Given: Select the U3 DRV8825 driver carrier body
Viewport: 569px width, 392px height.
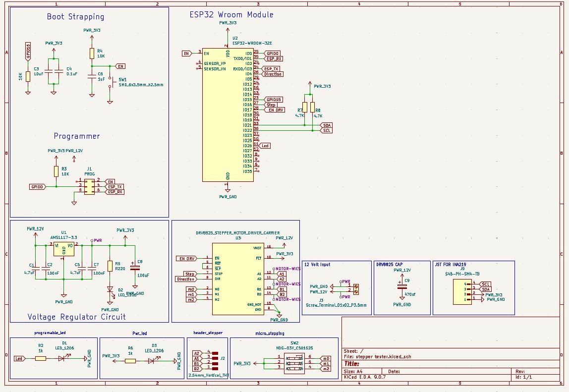Looking at the screenshot, I should [238, 279].
